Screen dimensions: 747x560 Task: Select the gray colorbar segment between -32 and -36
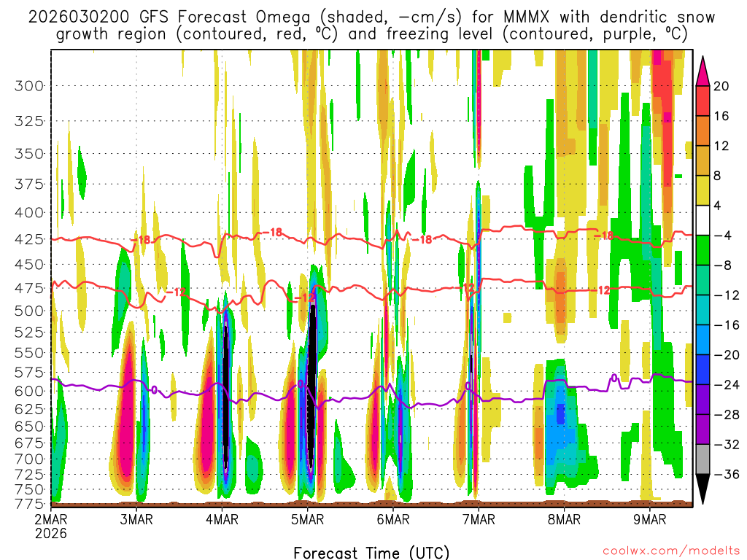tap(703, 459)
